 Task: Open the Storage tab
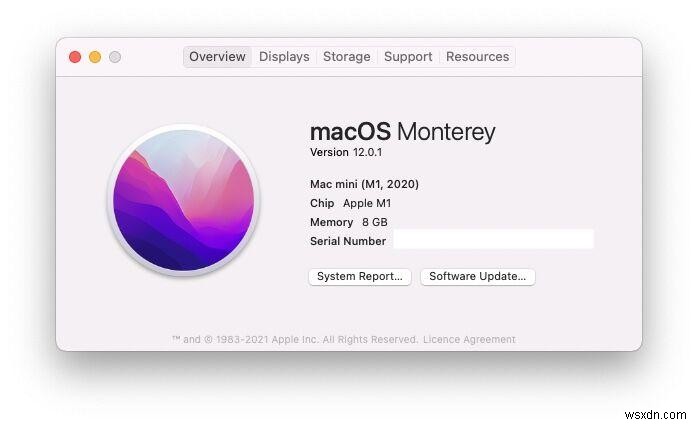click(346, 57)
